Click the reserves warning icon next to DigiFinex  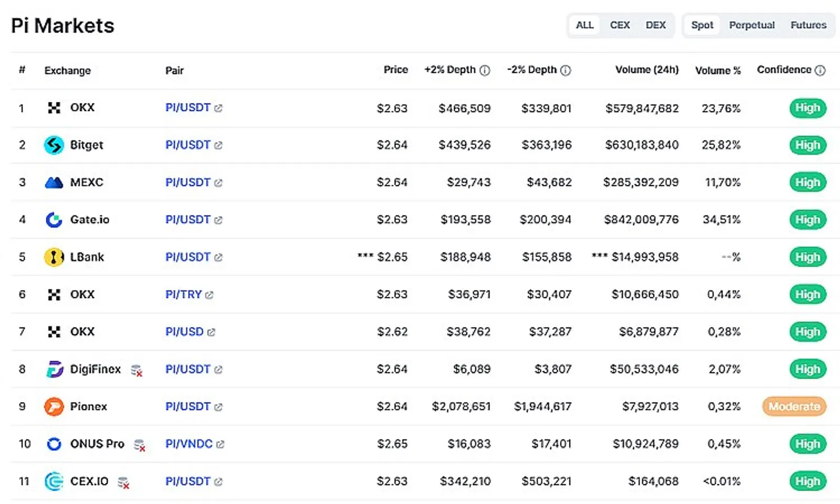[x=136, y=371]
